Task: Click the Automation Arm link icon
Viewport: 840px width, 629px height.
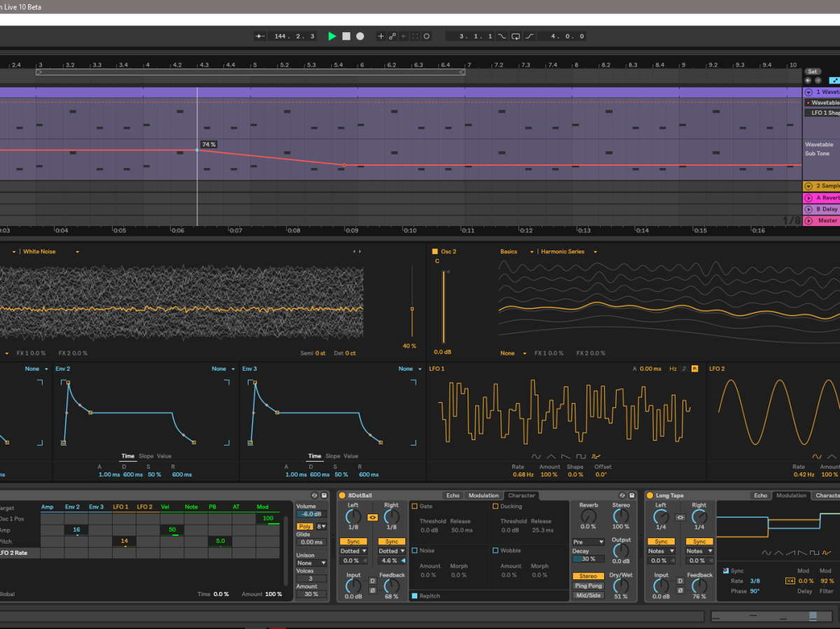Action: (x=392, y=36)
